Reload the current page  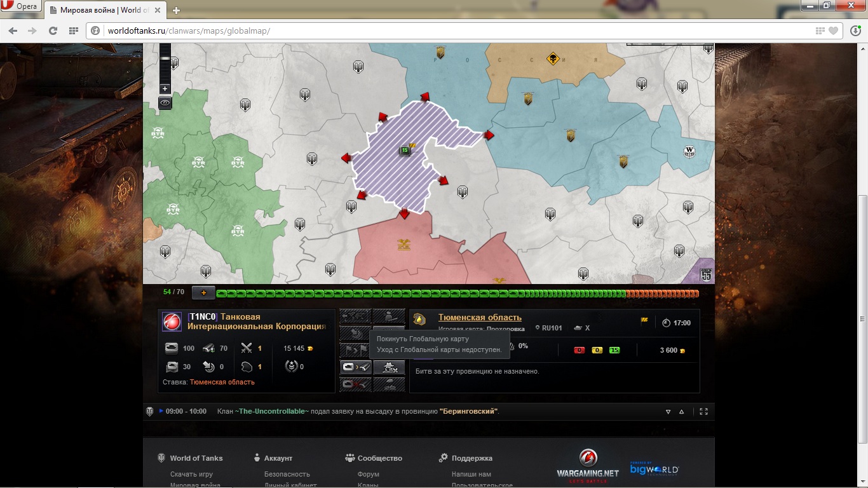coord(53,30)
